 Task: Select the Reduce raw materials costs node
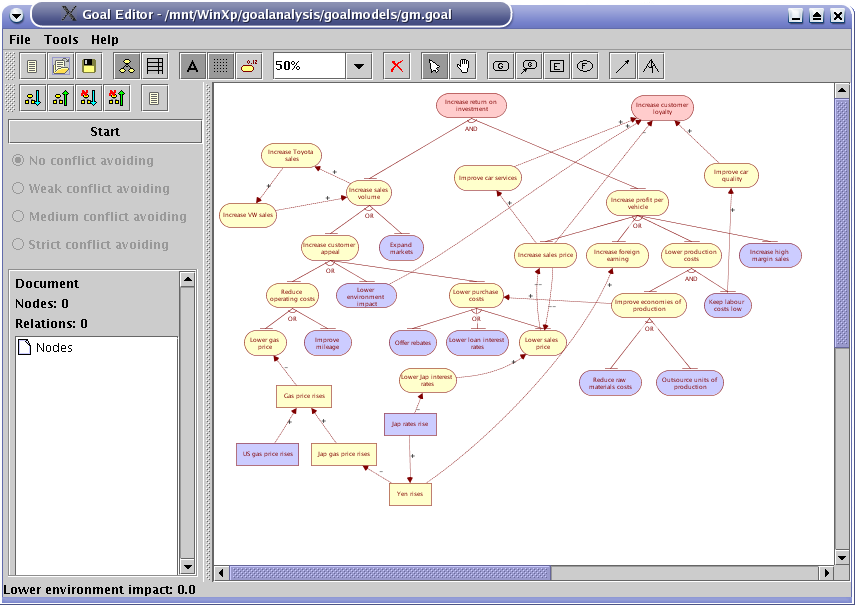(x=610, y=383)
